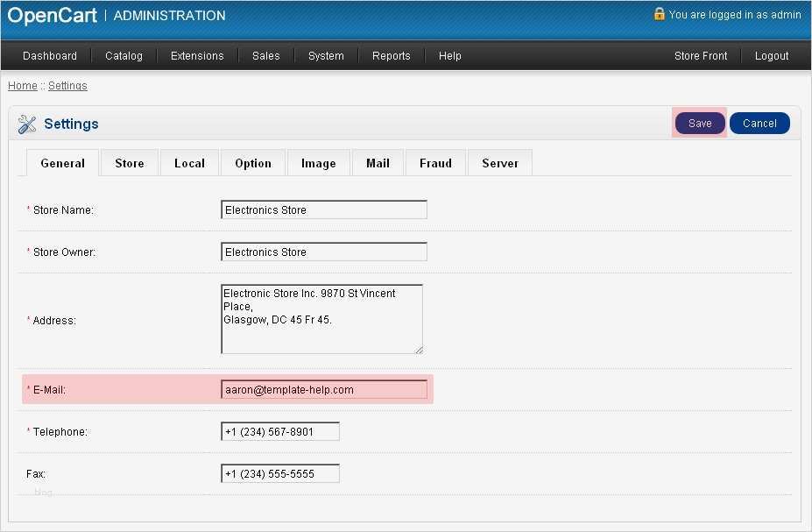Screen dimensions: 812x532
Task: Click the 'Store Name:' label
Action: pyautogui.click(x=63, y=210)
